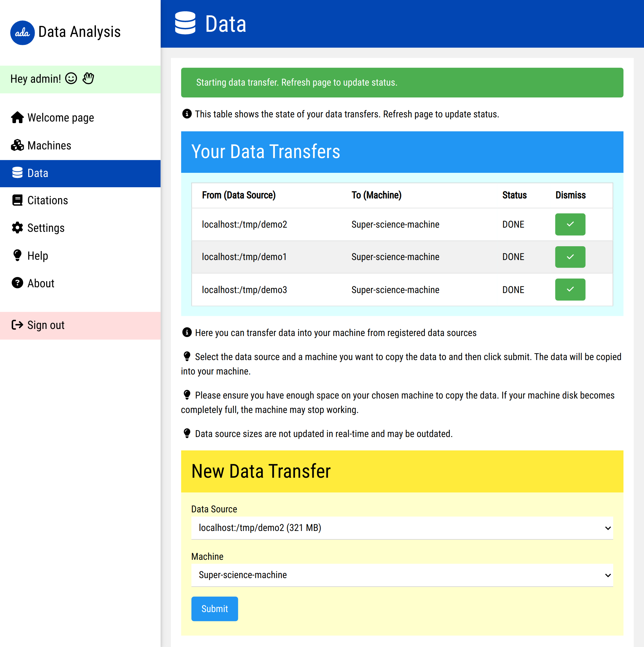Dismiss the localhost:/tmp/demo1 transfer
644x647 pixels.
[570, 257]
